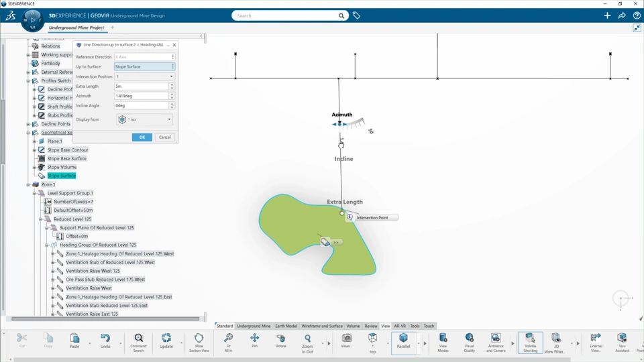644x362 pixels.
Task: Click the share arrow icon
Action: pyautogui.click(x=622, y=15)
